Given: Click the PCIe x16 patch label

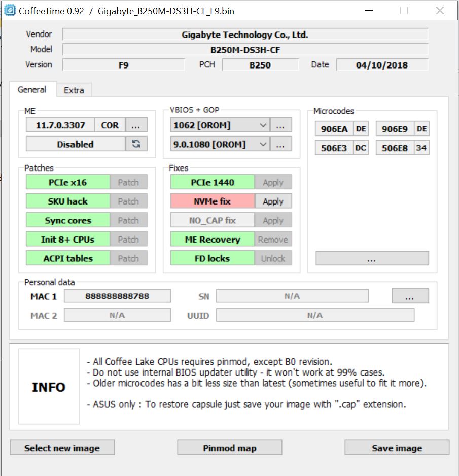Looking at the screenshot, I should point(68,182).
